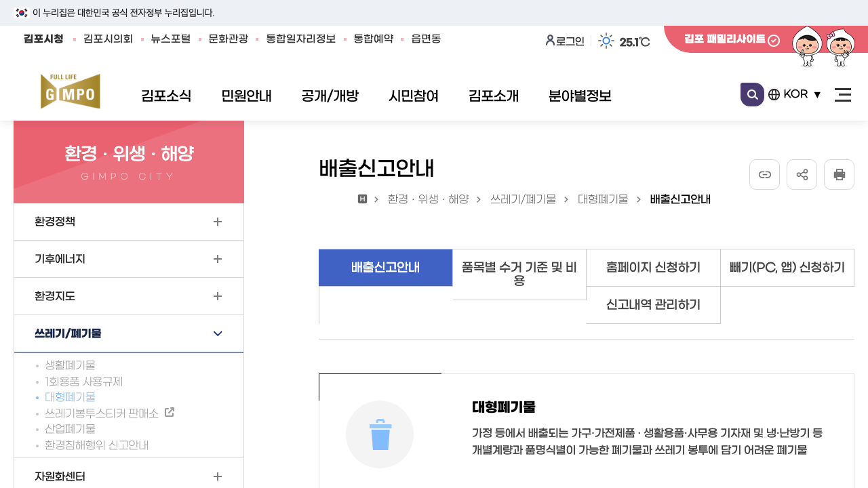Open the 분야별정보 main menu
868x488 pixels.
[x=580, y=96]
